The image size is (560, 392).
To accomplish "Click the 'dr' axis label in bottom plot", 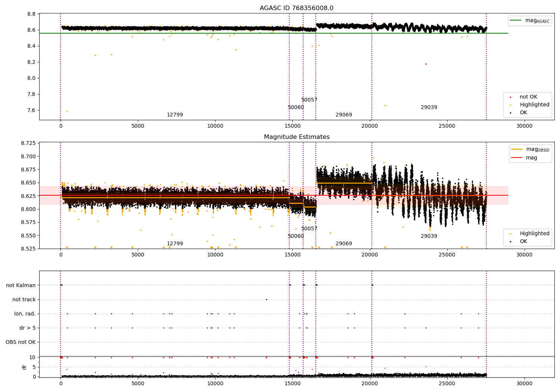I will [24, 367].
